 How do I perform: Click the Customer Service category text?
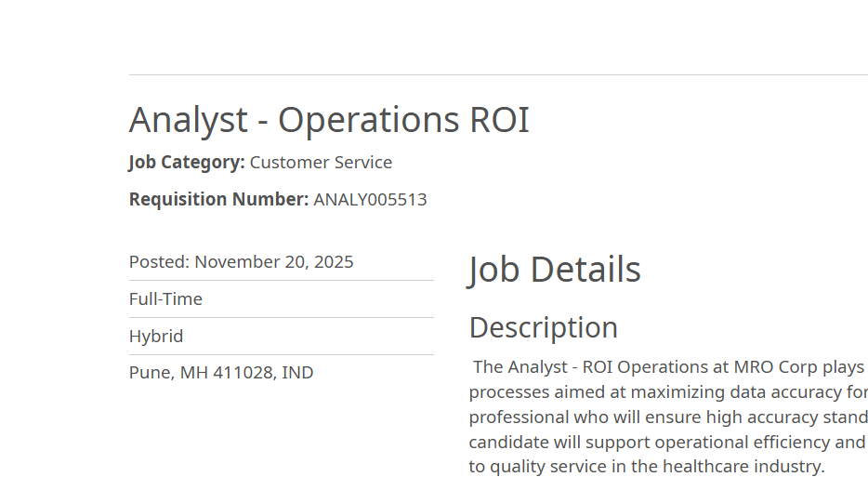[321, 163]
